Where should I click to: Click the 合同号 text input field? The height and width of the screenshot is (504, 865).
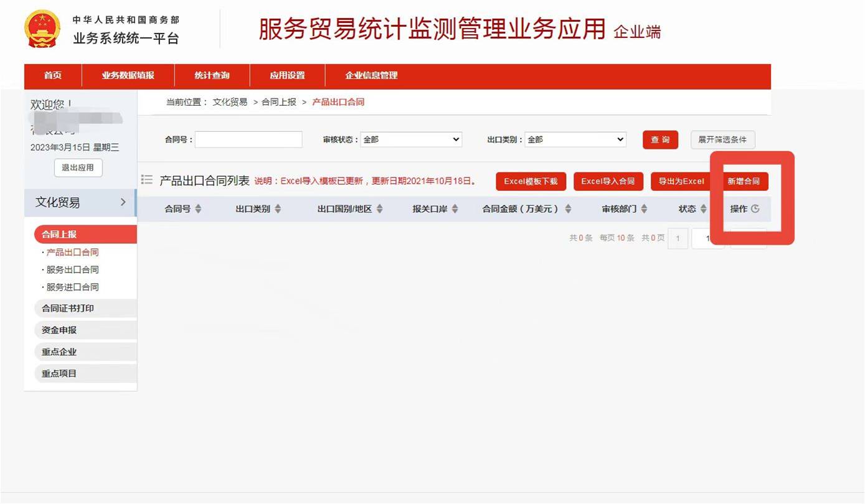248,140
